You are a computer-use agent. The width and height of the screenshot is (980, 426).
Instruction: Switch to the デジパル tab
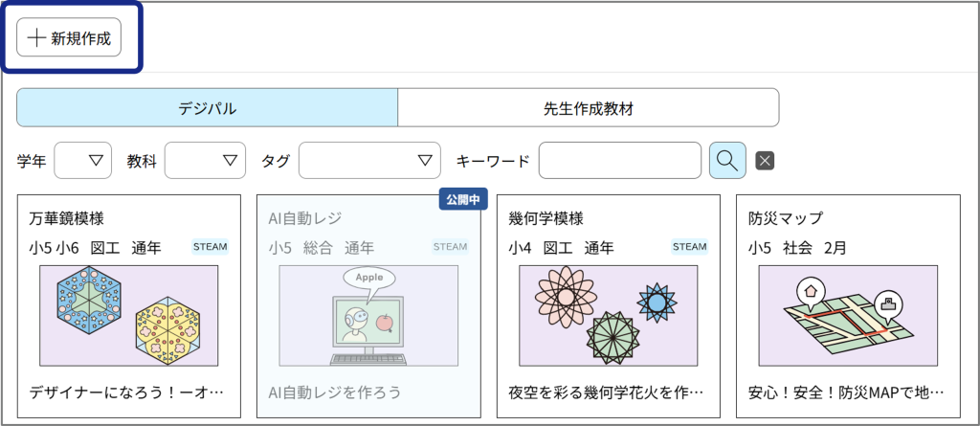[207, 108]
